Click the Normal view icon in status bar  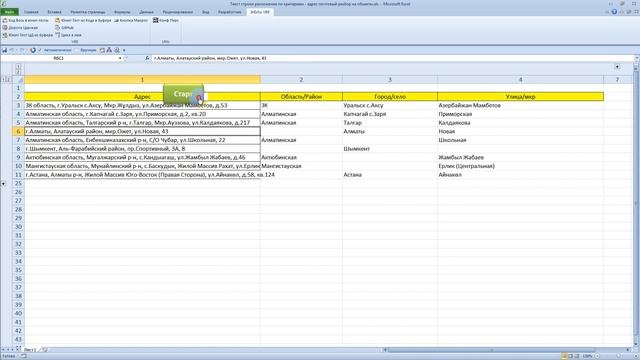(x=564, y=356)
